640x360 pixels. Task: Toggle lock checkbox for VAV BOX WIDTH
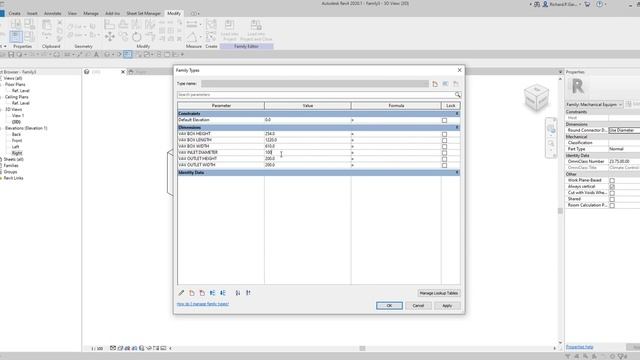444,147
